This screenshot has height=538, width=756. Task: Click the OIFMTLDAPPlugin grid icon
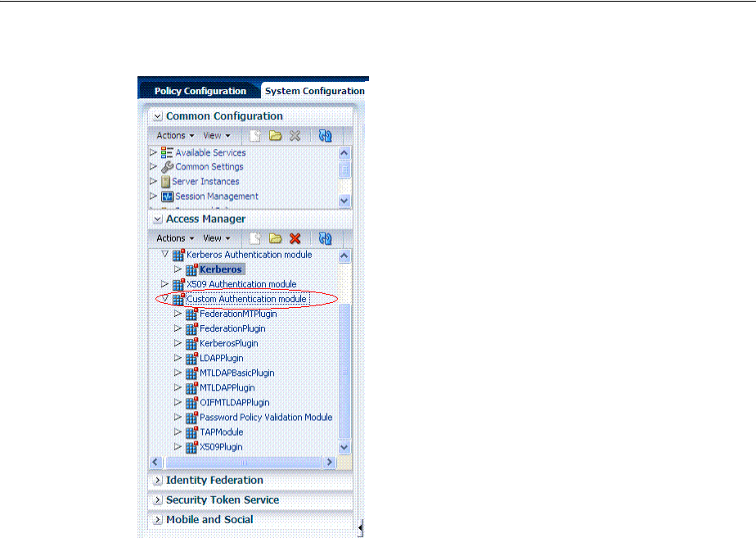[x=191, y=403]
